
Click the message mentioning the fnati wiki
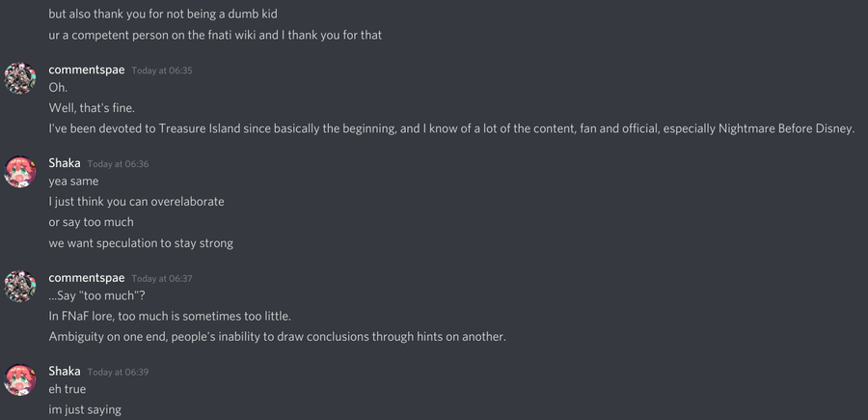223,36
